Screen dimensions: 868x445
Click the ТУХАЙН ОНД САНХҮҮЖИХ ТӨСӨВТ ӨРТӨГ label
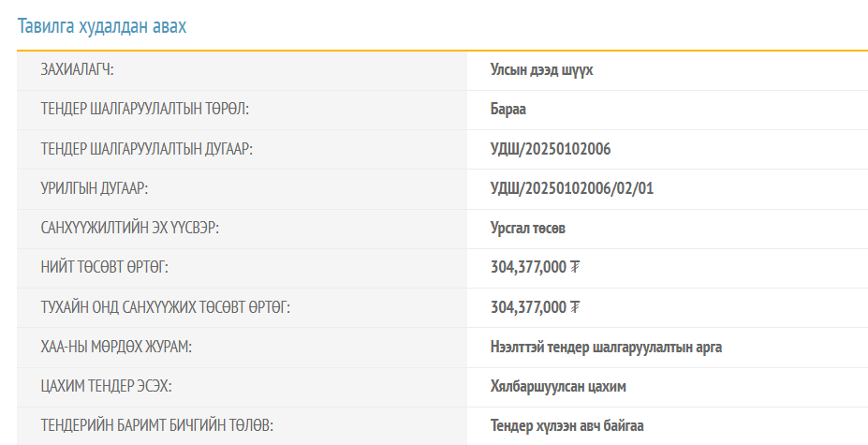(x=165, y=307)
